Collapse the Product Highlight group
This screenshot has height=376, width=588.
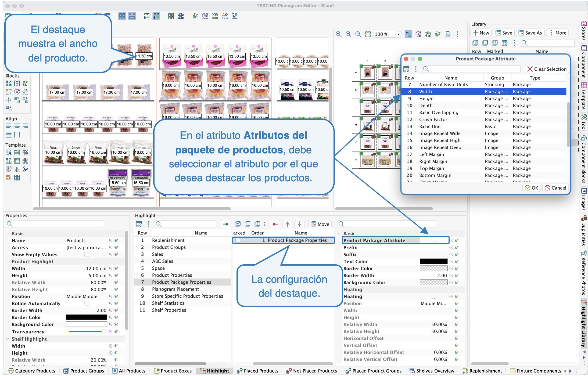8,262
